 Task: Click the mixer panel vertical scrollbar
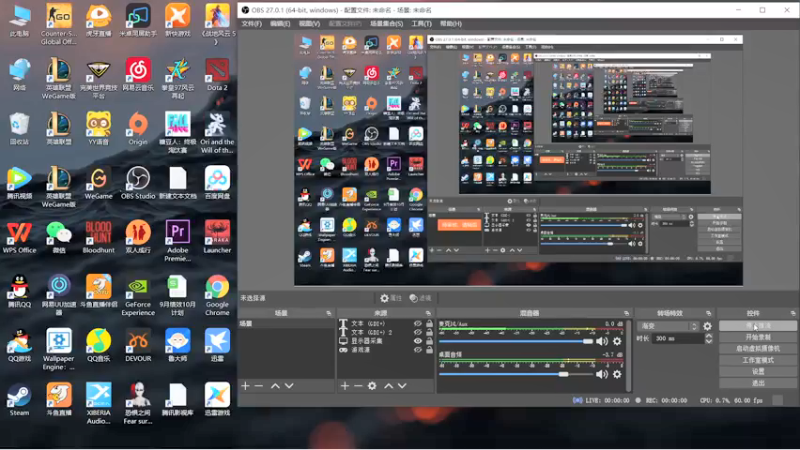[628, 356]
